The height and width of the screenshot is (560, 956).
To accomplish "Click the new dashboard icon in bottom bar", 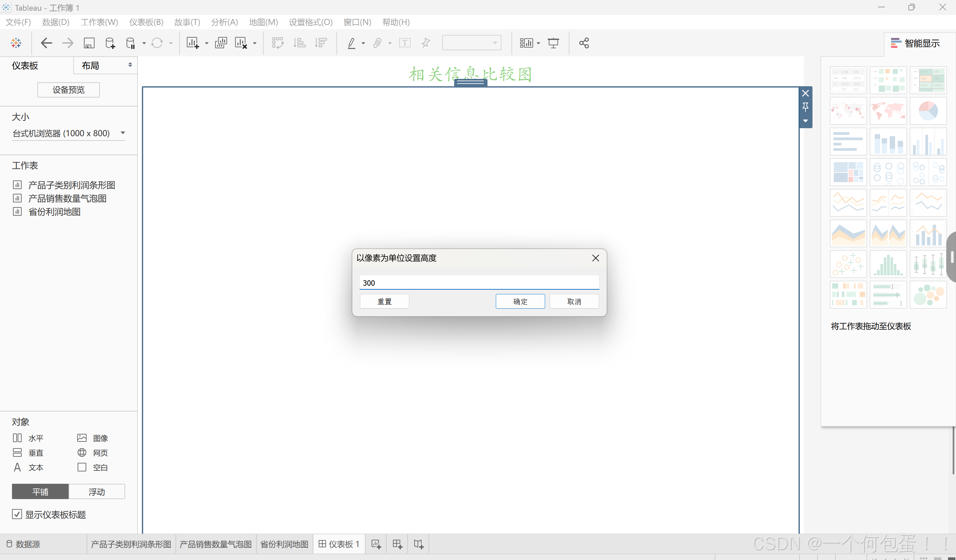I will pyautogui.click(x=397, y=544).
